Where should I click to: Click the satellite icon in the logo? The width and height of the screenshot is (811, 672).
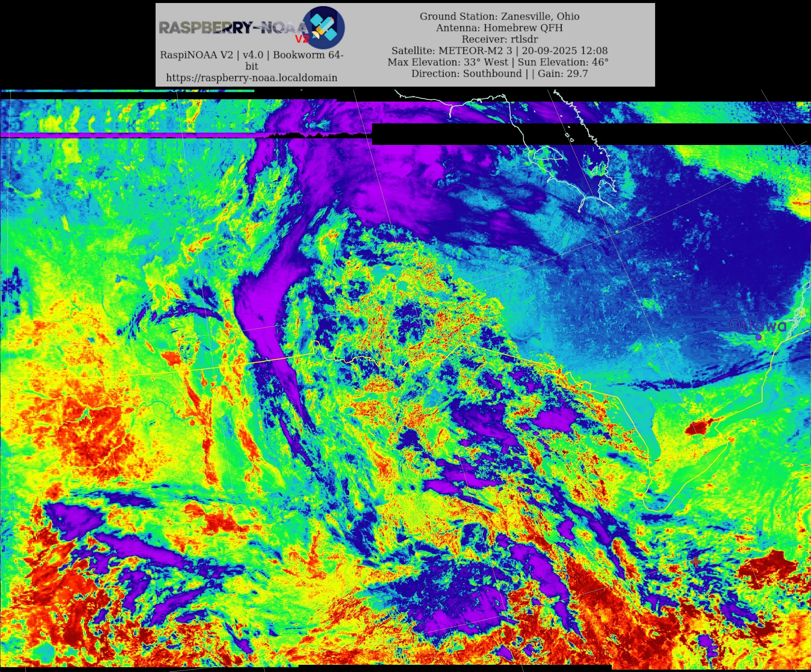[323, 27]
